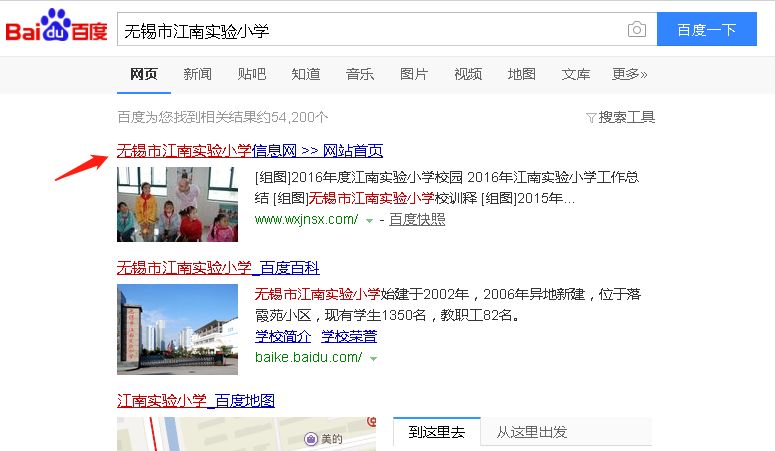The image size is (775, 451).
Task: Open the 图片 tab
Action: coord(414,74)
